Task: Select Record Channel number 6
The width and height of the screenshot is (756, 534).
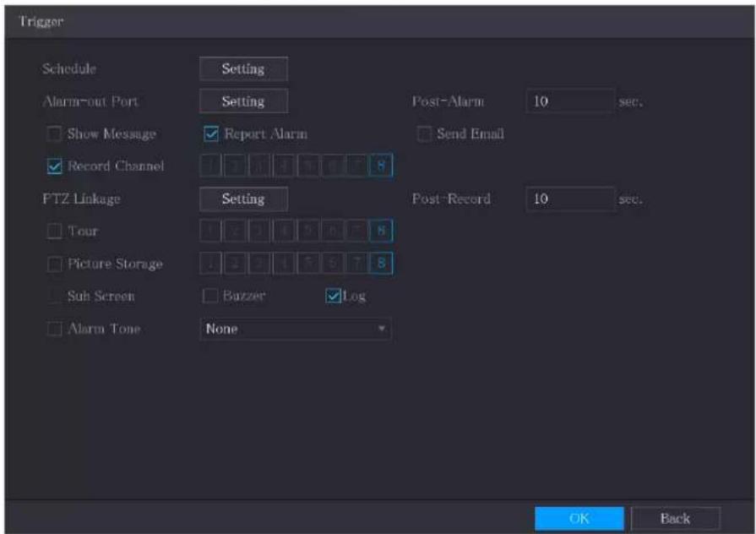Action: 333,166
